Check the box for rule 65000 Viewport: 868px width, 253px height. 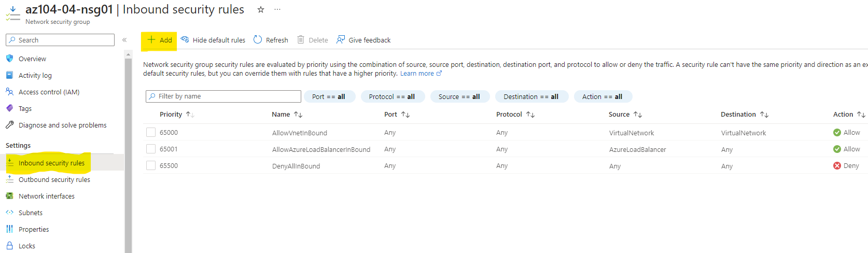point(151,132)
